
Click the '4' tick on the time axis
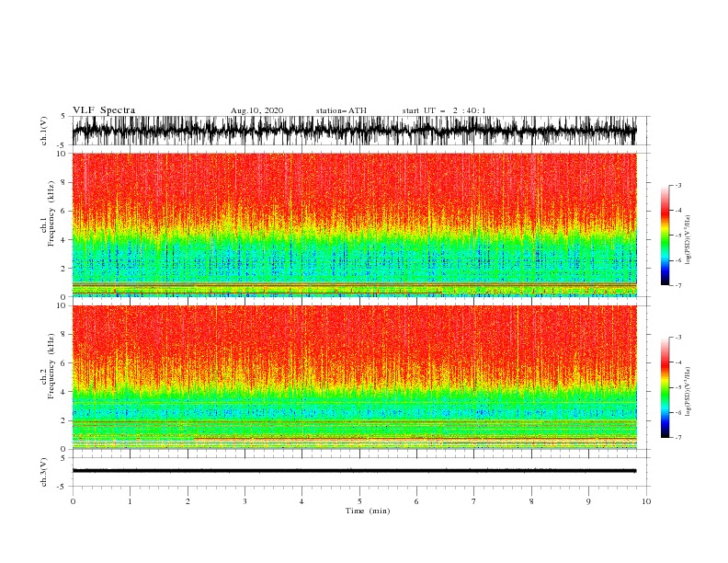coord(302,501)
